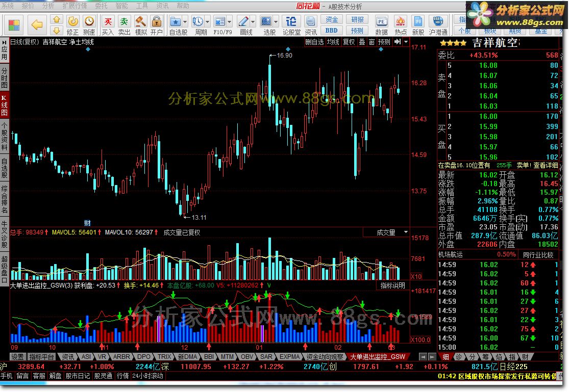The width and height of the screenshot is (569, 392).
Task: Open the 沪港通 SSE-HKE icon
Action: (x=438, y=25)
